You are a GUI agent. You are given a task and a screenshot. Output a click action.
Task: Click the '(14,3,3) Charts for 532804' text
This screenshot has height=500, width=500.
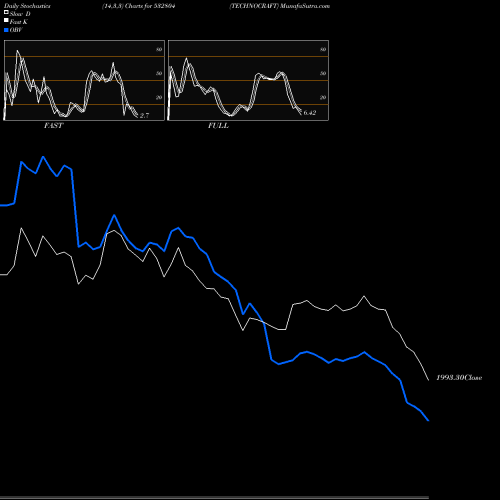(139, 6)
